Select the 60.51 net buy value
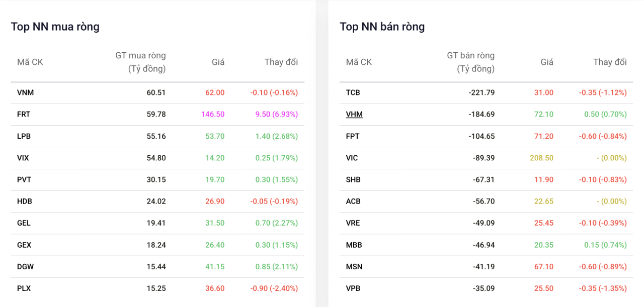This screenshot has width=644, height=307. point(156,92)
